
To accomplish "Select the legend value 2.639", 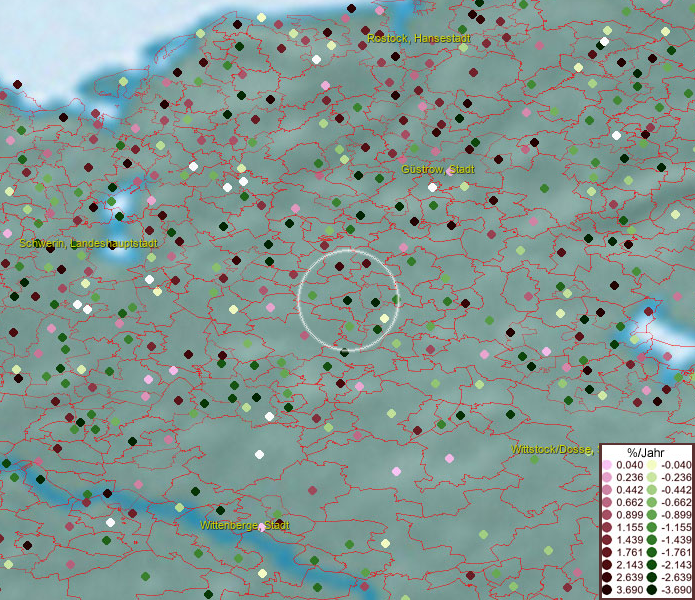I will [x=629, y=578].
